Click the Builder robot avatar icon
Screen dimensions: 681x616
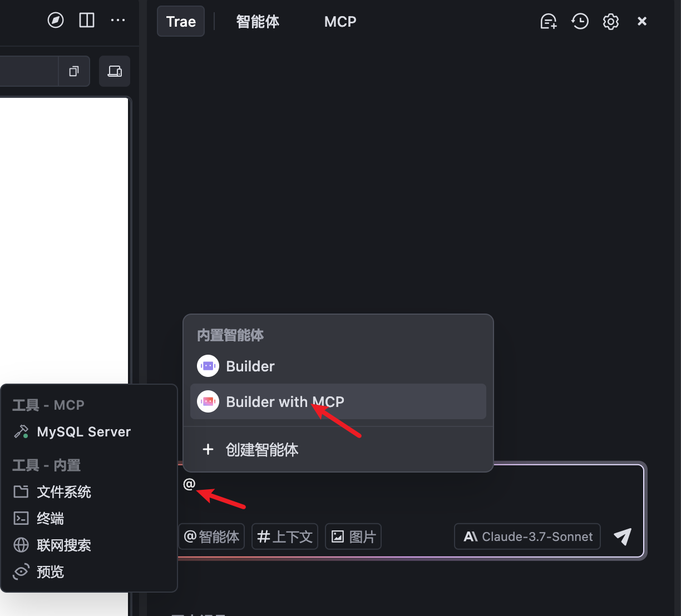pyautogui.click(x=208, y=366)
